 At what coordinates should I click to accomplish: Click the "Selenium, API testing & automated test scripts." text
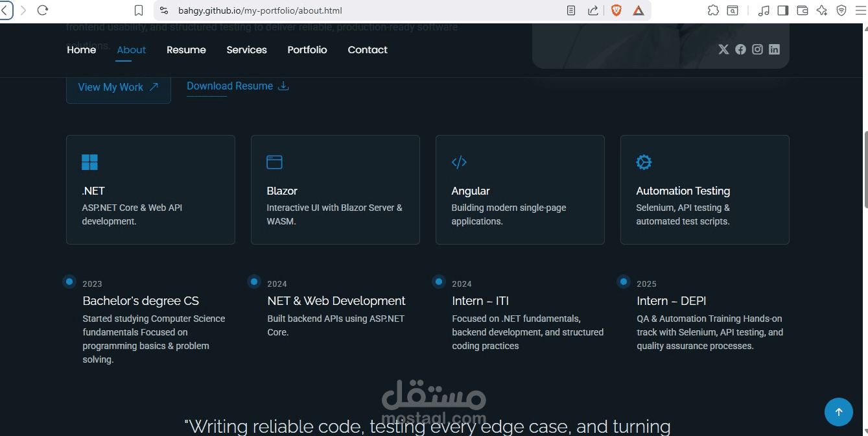683,215
